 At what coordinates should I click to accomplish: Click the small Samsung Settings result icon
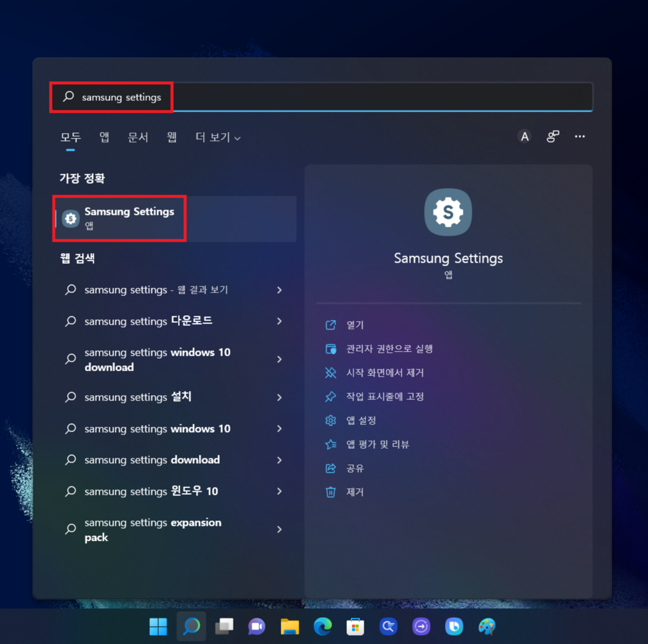point(70,218)
